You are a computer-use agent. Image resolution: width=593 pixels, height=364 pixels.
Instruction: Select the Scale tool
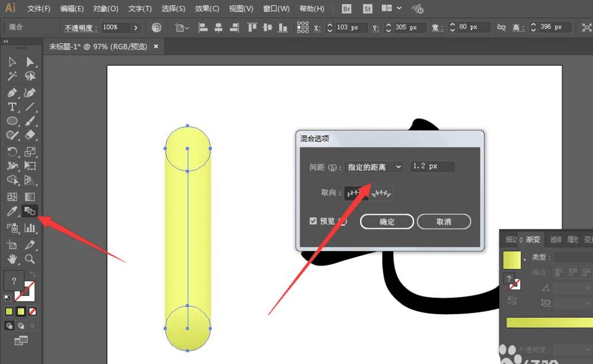(30, 152)
